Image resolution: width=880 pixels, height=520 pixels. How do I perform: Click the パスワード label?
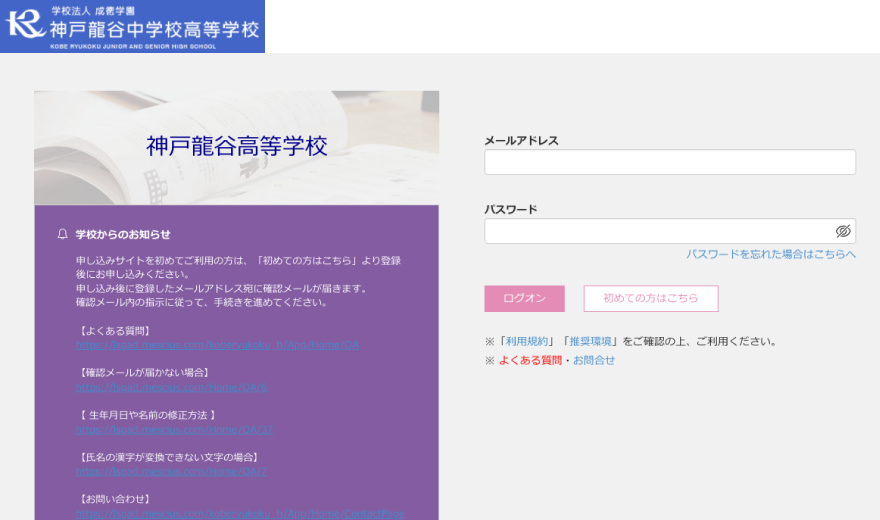pyautogui.click(x=511, y=209)
